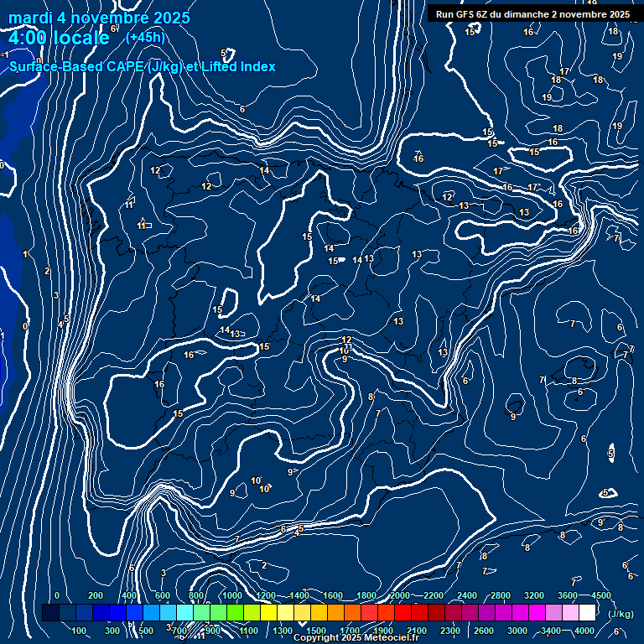Click the "2400" legend label
The width and height of the screenshot is (644, 644).
[x=467, y=595]
